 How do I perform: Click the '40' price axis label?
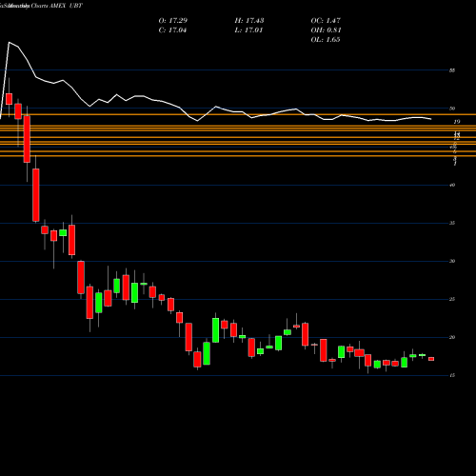(452, 185)
